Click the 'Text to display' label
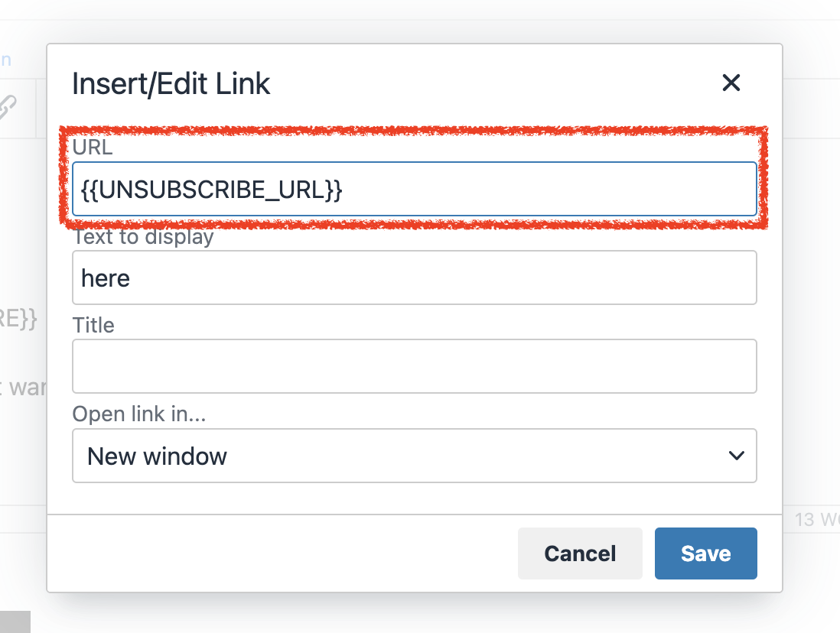The image size is (840, 633). pos(143,237)
